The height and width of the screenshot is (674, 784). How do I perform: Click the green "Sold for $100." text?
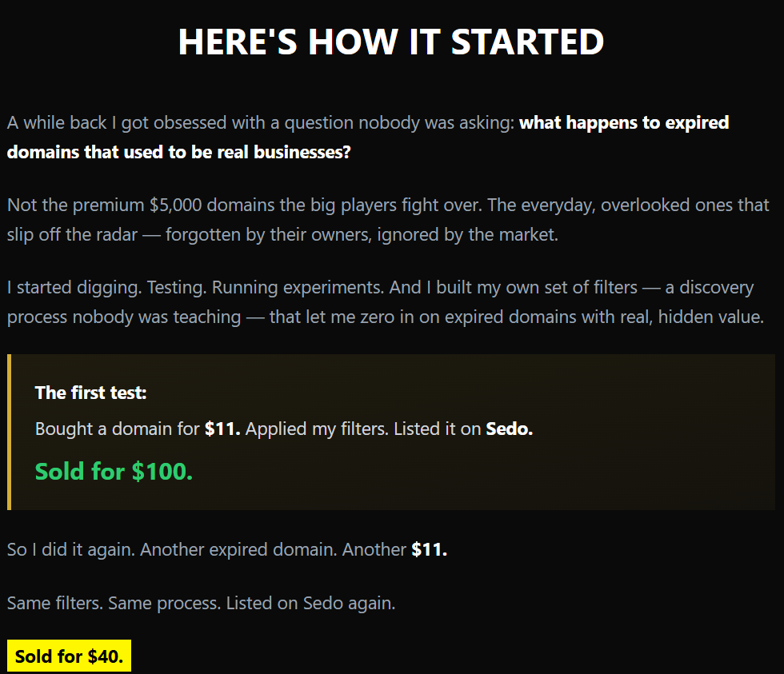coord(114,471)
